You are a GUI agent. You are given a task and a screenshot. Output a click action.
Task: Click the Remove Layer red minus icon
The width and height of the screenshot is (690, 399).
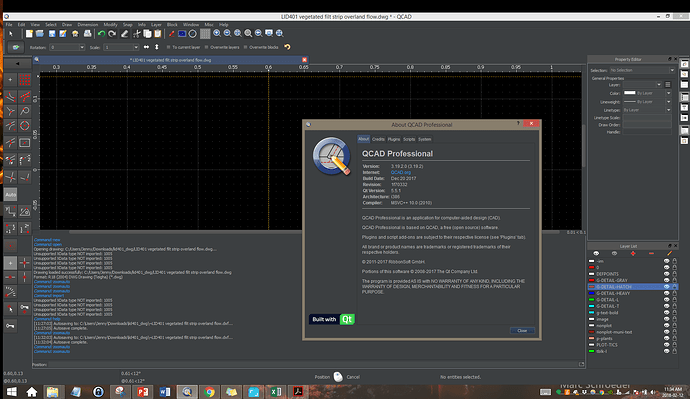(x=651, y=253)
